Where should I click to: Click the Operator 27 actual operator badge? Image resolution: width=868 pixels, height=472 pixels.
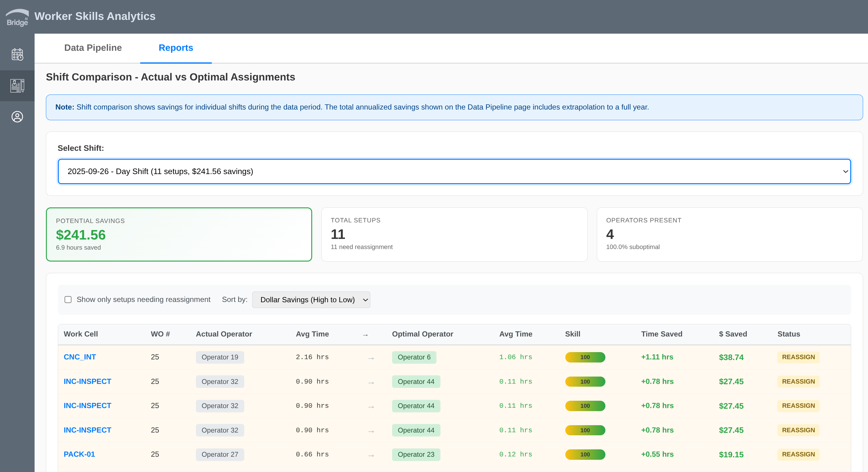[x=220, y=455]
